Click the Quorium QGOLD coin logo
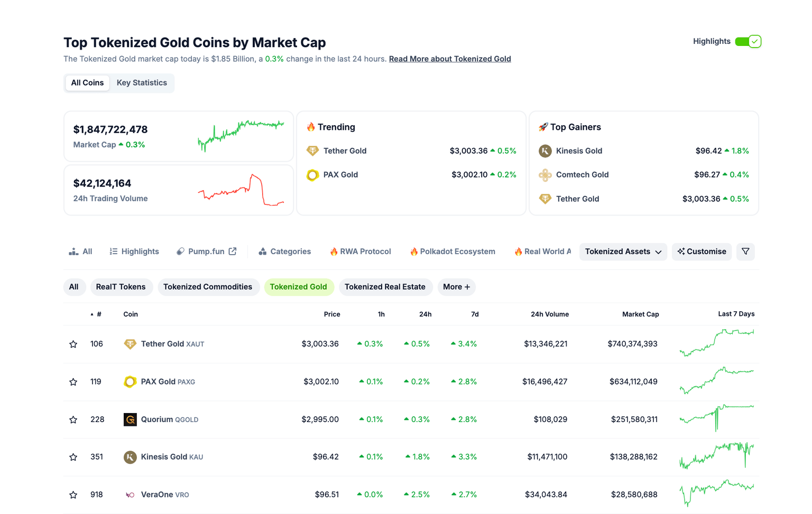This screenshot has height=514, width=812. click(130, 419)
